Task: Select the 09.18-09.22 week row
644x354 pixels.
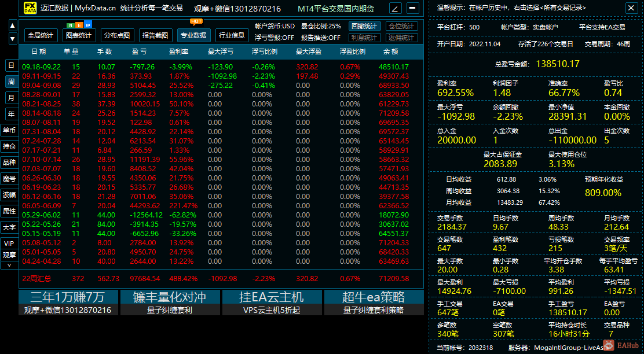Action: 221,67
